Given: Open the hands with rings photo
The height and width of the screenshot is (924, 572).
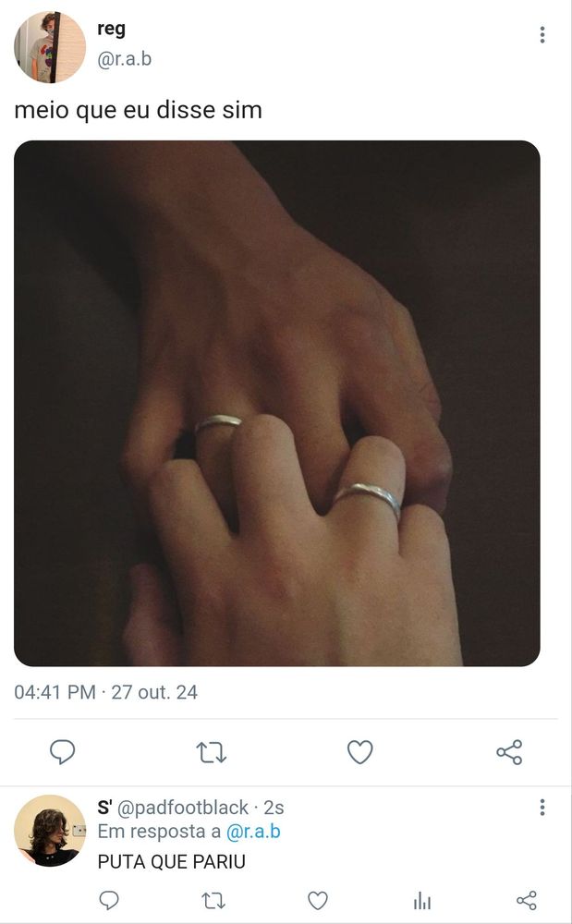Looking at the screenshot, I should tap(277, 403).
